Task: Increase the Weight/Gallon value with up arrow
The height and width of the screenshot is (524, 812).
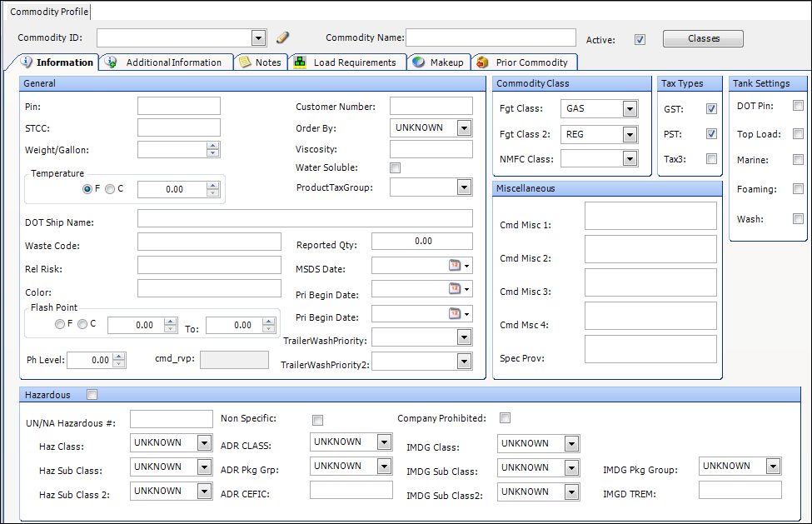Action: pyautogui.click(x=213, y=146)
